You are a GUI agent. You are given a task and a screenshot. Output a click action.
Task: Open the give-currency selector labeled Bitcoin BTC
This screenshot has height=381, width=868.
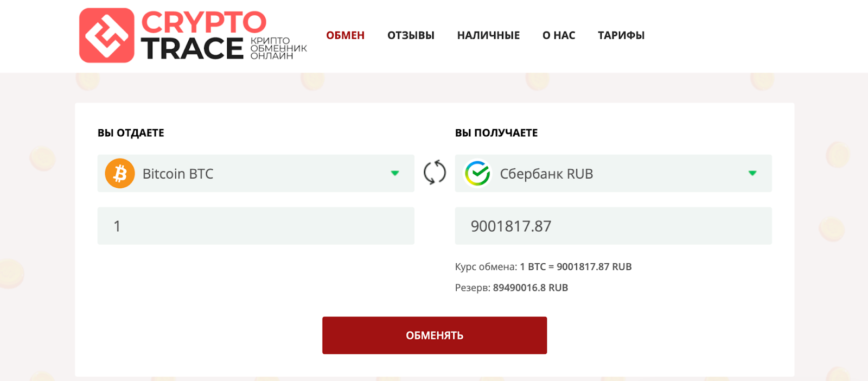click(x=256, y=174)
